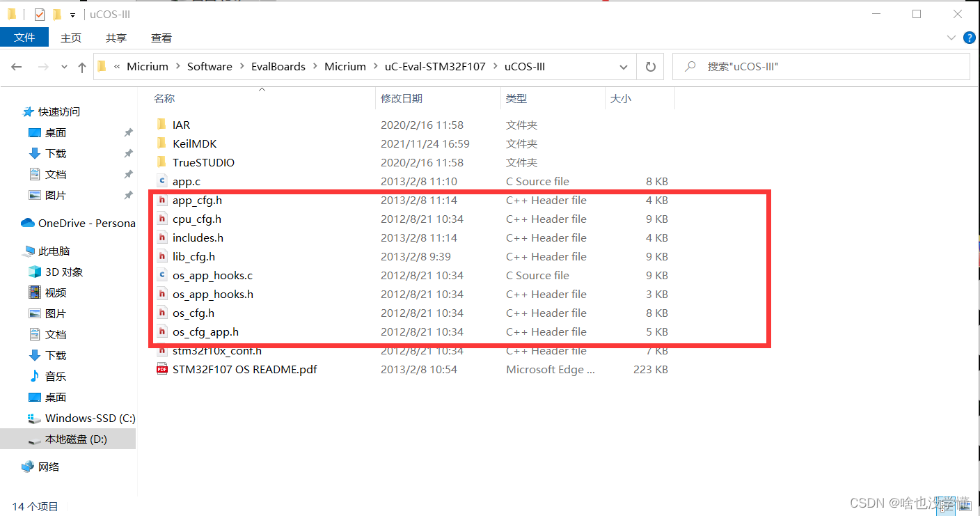Click the includes.h header file icon
The width and height of the screenshot is (980, 516).
pos(162,237)
